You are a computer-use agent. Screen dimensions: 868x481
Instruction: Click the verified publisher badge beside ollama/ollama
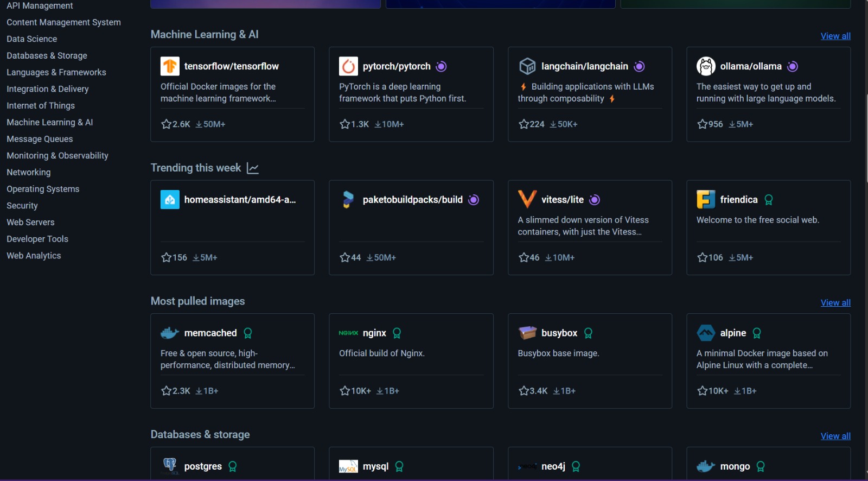(x=793, y=66)
